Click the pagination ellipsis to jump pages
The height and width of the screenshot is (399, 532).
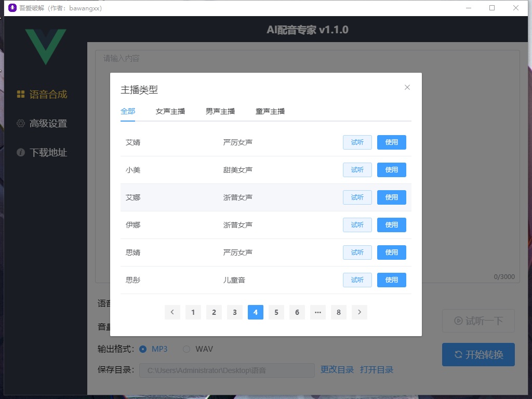tap(318, 312)
